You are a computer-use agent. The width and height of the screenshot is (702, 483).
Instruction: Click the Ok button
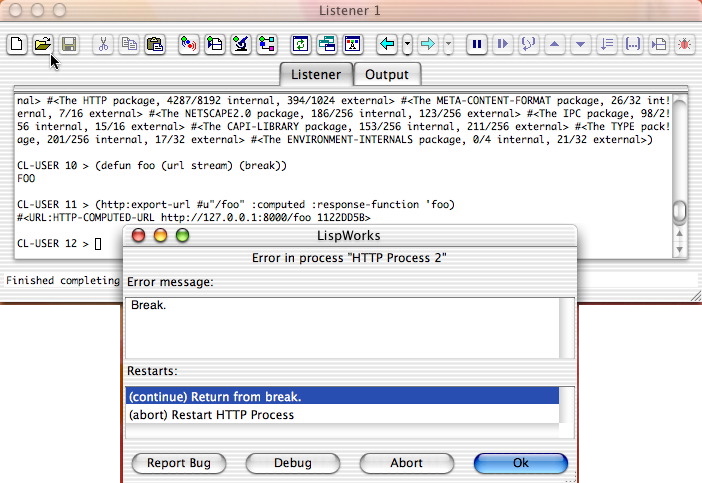point(521,463)
